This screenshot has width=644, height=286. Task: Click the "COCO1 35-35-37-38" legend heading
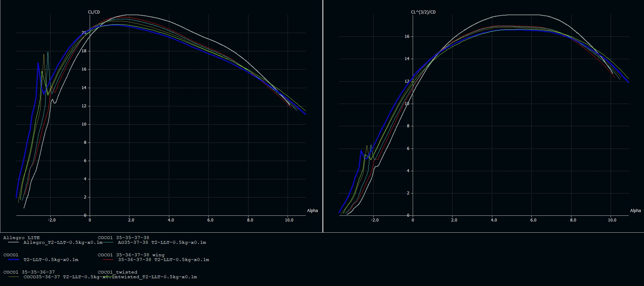coord(123,238)
